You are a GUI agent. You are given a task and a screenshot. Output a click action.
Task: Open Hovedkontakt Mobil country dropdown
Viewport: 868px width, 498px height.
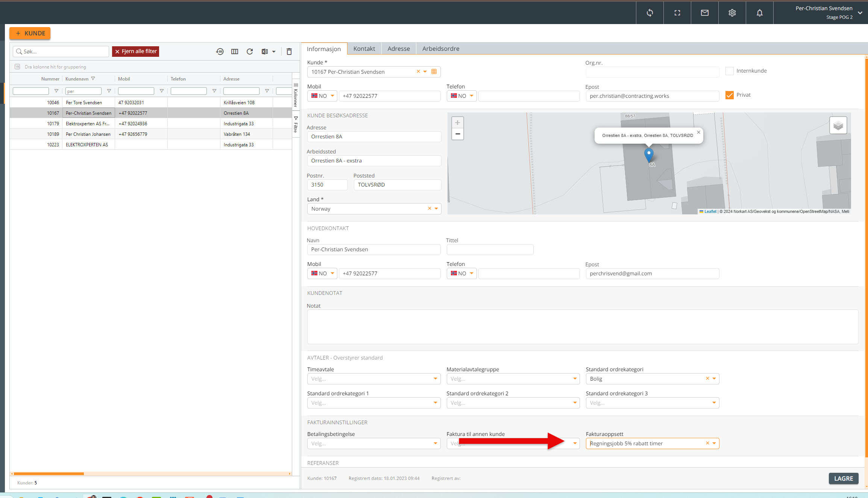(322, 273)
